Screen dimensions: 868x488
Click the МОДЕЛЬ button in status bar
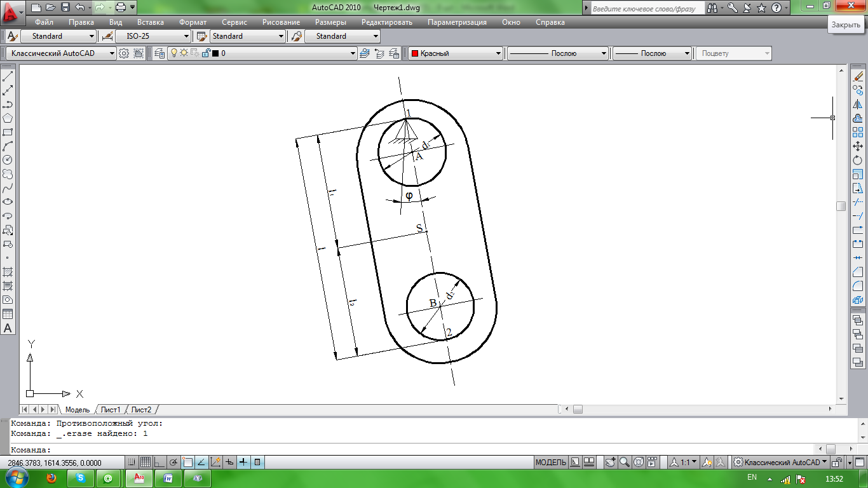click(x=550, y=463)
